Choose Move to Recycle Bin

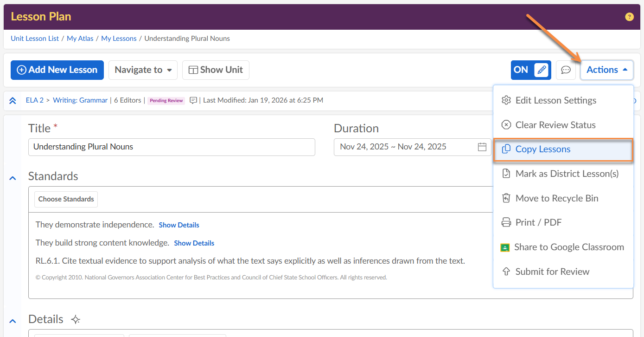(556, 198)
